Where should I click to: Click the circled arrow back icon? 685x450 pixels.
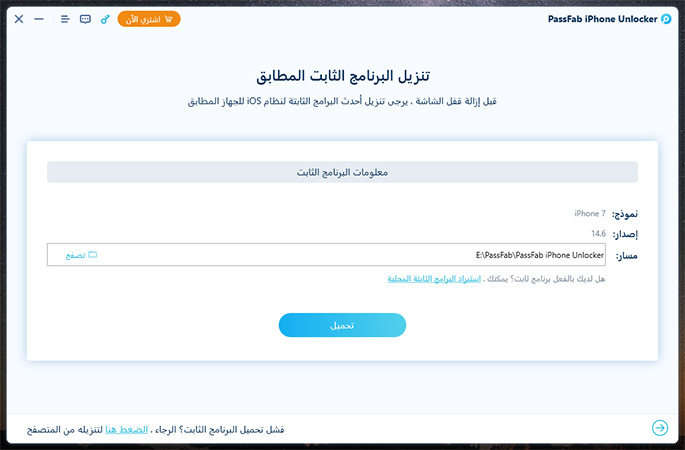pyautogui.click(x=660, y=428)
